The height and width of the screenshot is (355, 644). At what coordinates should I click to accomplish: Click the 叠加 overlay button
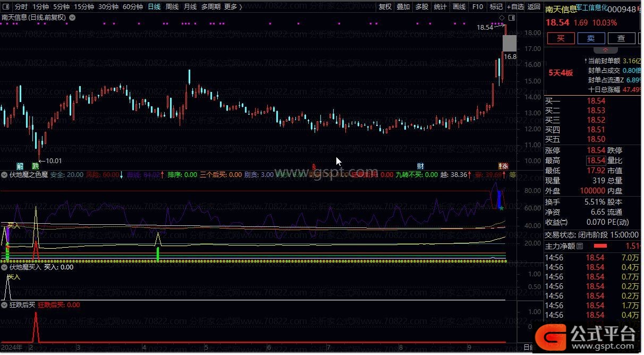[x=403, y=7]
